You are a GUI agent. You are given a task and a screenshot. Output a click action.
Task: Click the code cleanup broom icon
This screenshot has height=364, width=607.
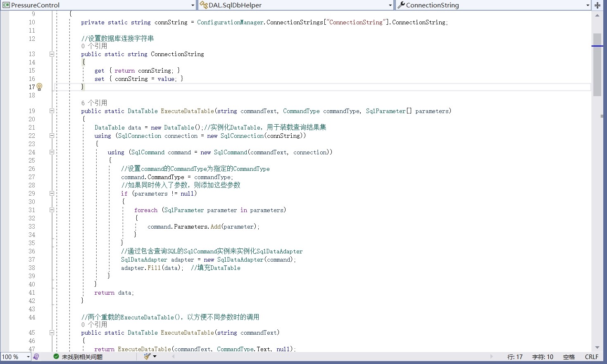tap(147, 357)
